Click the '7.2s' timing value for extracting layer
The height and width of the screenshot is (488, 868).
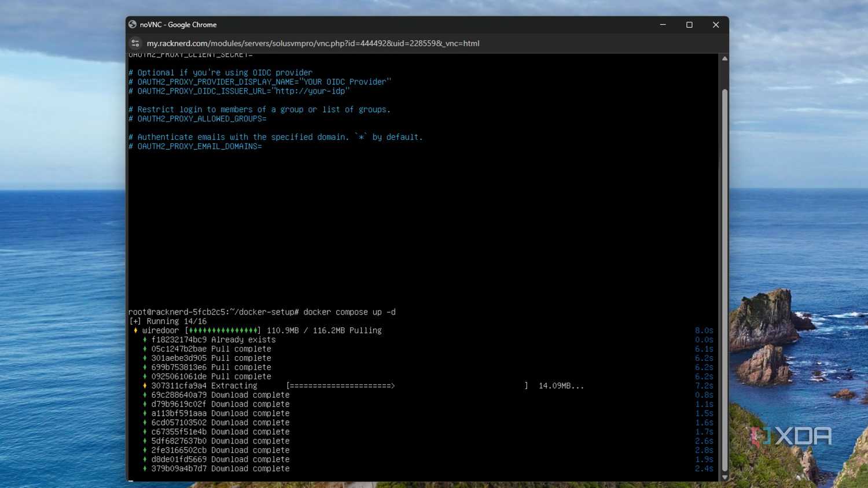[704, 386]
